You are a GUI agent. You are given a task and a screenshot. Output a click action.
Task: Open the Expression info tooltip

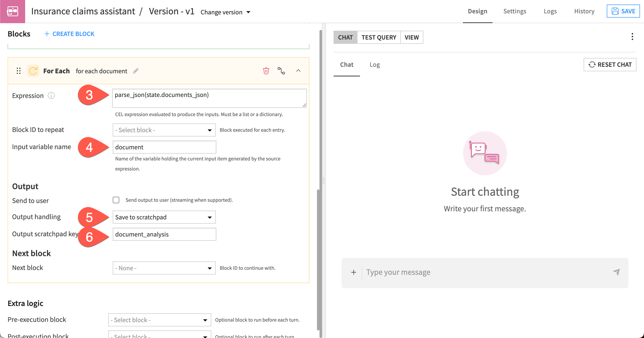tap(51, 95)
